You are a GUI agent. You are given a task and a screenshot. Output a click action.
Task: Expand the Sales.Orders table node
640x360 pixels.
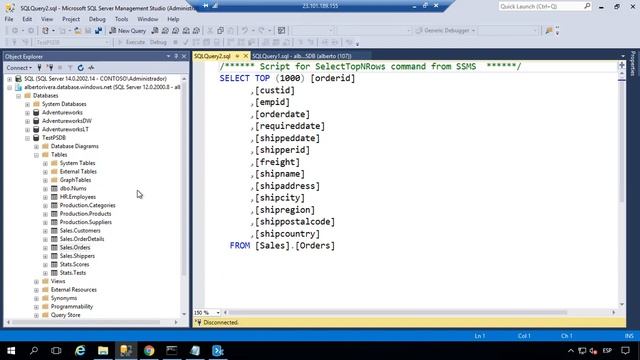(x=45, y=248)
